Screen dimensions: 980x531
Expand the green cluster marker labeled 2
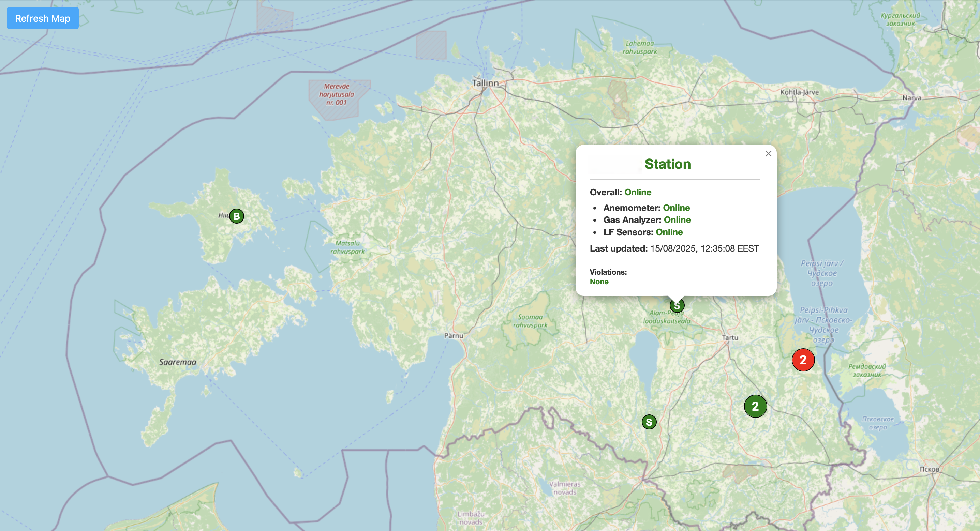(x=755, y=406)
